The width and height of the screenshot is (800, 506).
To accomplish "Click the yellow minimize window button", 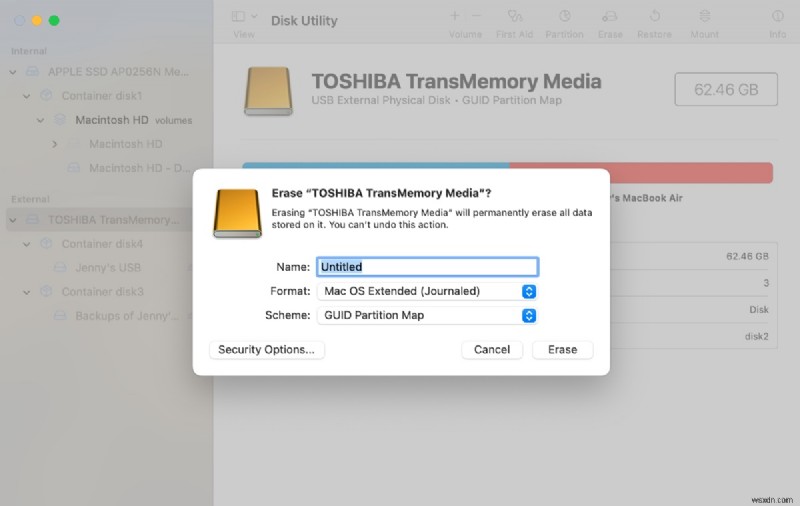I will 37,20.
